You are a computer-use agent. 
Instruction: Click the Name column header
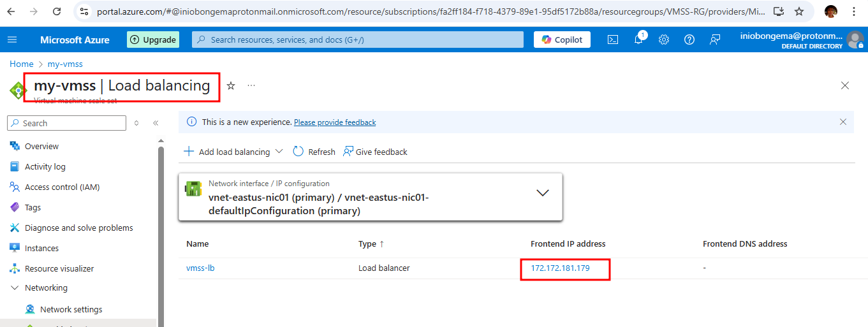point(197,243)
